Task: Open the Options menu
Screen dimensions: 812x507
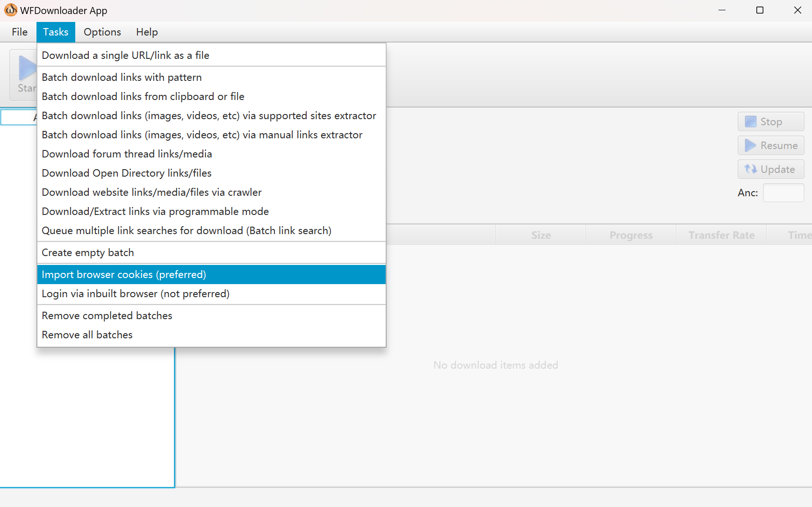Action: 102,32
